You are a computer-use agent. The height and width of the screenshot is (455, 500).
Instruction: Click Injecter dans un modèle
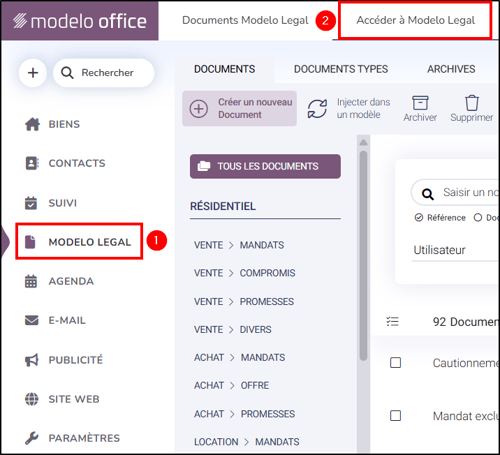tap(349, 109)
